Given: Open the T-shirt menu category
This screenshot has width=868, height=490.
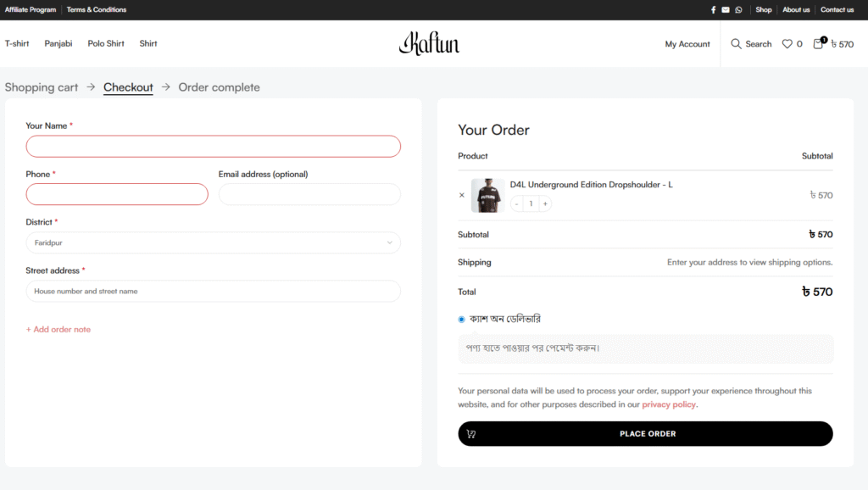Looking at the screenshot, I should tap(17, 43).
